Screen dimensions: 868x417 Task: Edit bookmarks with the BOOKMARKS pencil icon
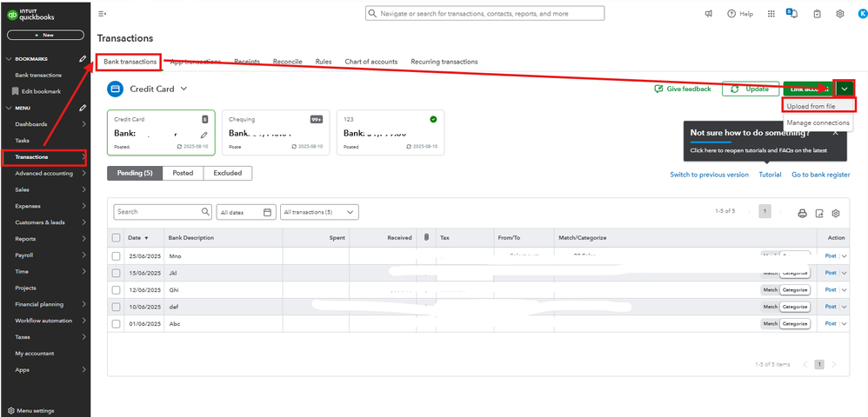click(x=83, y=58)
